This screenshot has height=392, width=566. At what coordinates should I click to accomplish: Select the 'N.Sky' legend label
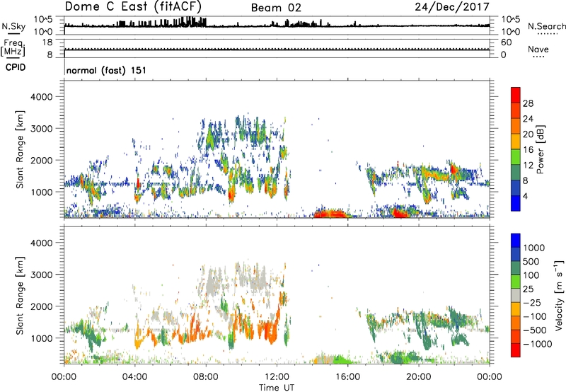click(x=13, y=26)
